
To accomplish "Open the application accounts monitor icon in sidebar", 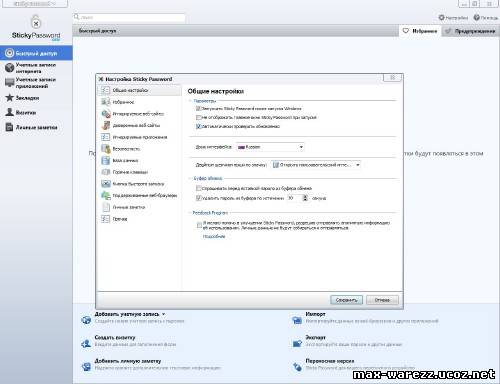I will click(x=9, y=82).
